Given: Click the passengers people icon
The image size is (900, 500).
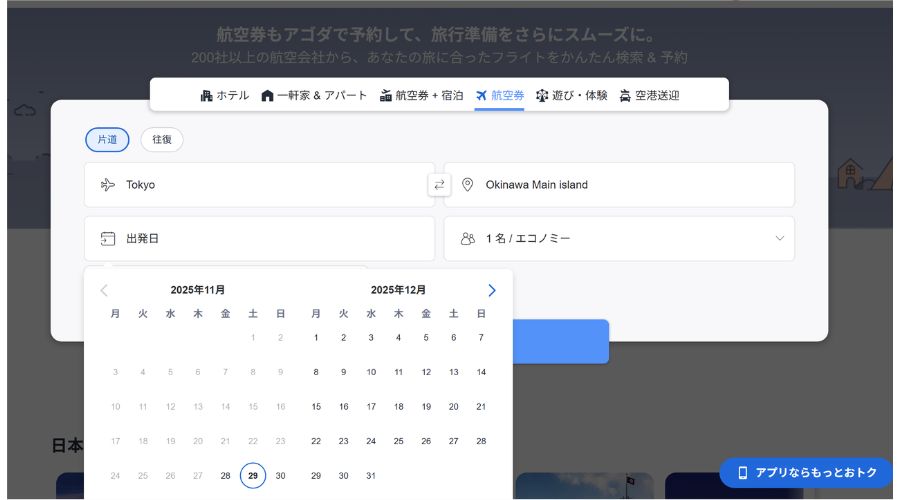Looking at the screenshot, I should pyautogui.click(x=468, y=239).
